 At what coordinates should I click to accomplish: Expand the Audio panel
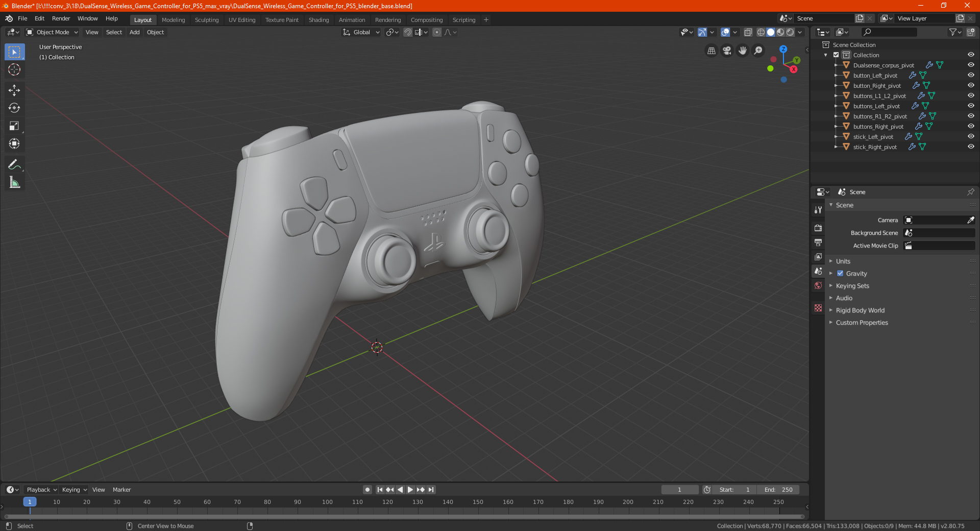pyautogui.click(x=844, y=298)
